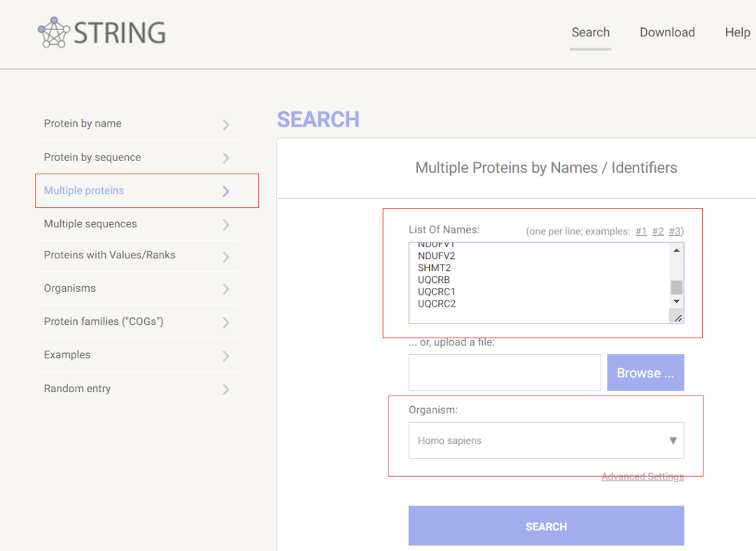Select Proteins with Values/Ranks option
The width and height of the screenshot is (756, 551).
tap(110, 255)
